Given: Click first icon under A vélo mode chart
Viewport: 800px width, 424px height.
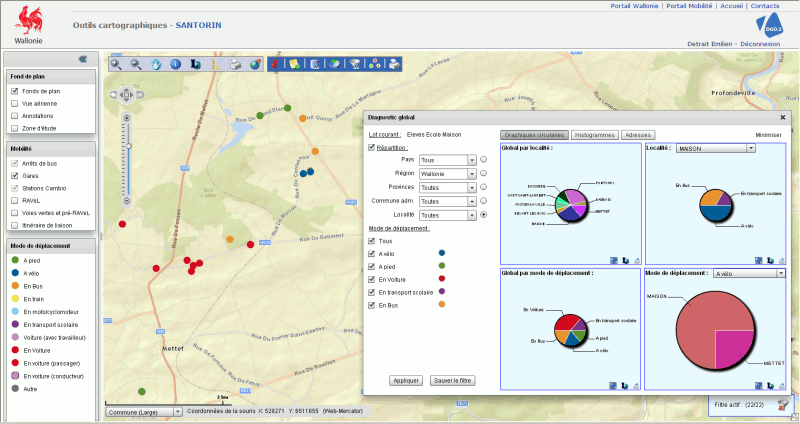Looking at the screenshot, I should [x=759, y=386].
